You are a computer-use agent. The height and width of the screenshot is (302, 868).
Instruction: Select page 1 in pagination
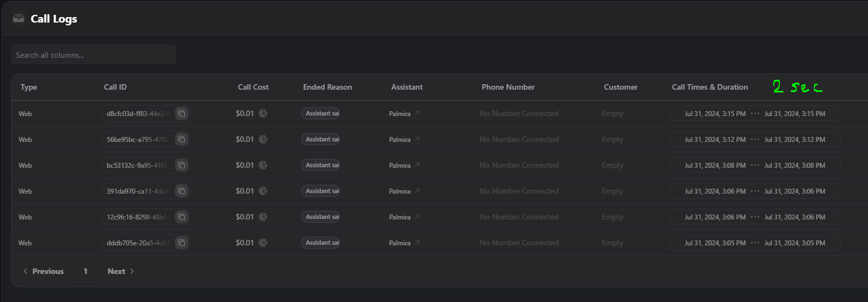[85, 271]
